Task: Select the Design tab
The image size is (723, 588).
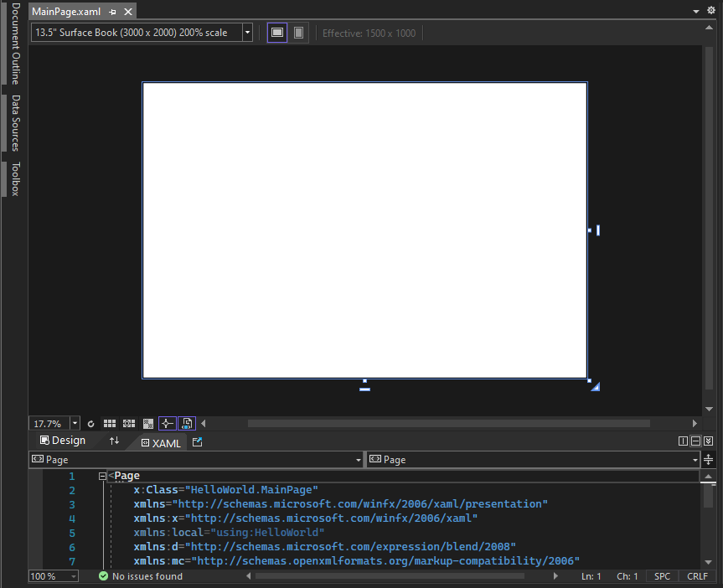Action: pos(67,440)
